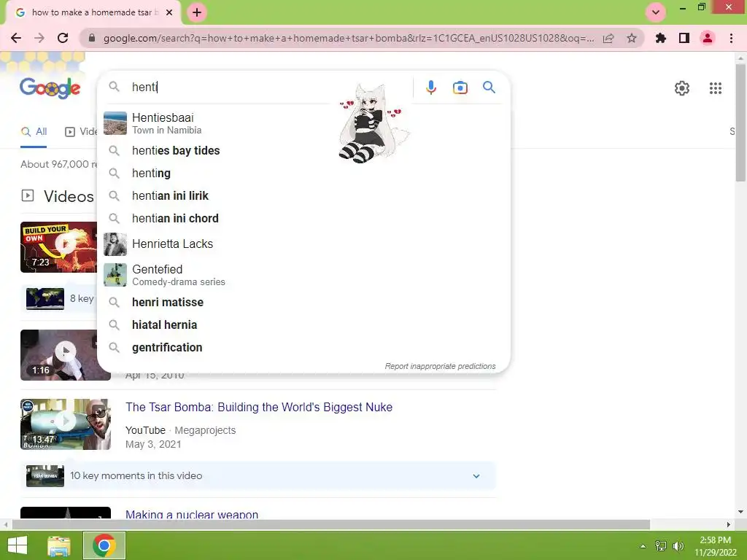The image size is (747, 560).
Task: Switch to the All results tab
Action: [x=34, y=132]
